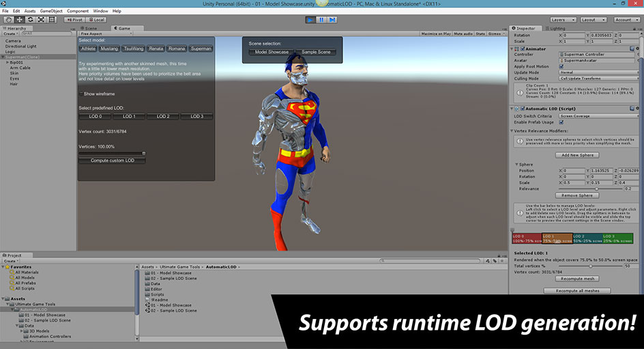The width and height of the screenshot is (644, 349).
Task: Select the Hand tool in toolbar
Action: coord(9,20)
